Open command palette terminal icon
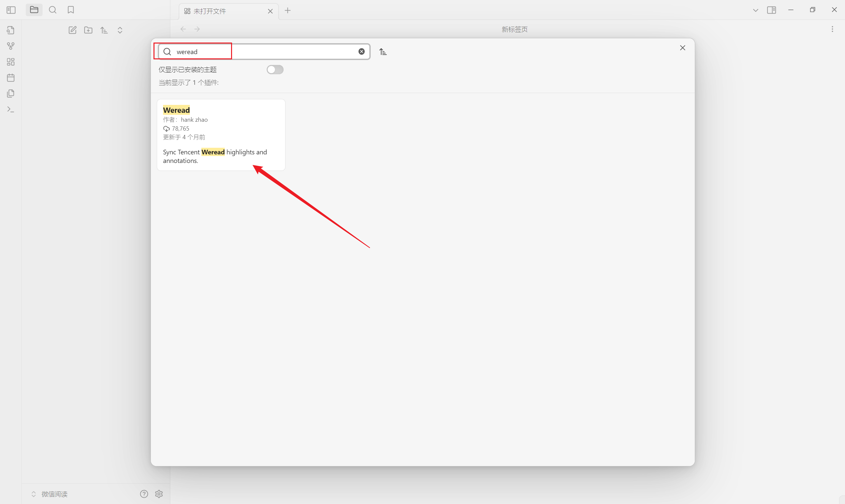This screenshot has height=504, width=845. coord(11,110)
